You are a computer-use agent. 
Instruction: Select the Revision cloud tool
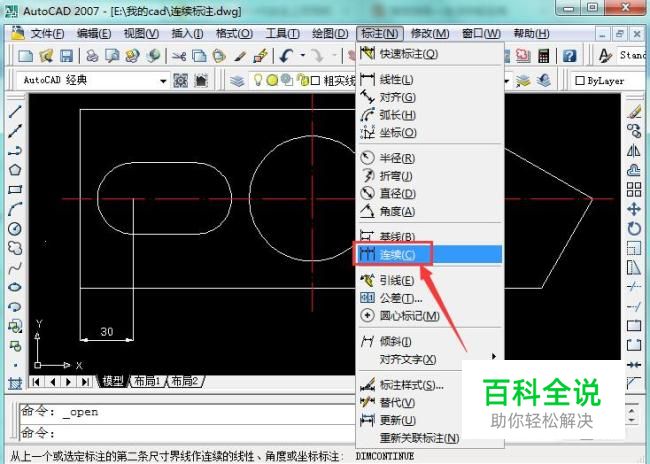tap(15, 248)
